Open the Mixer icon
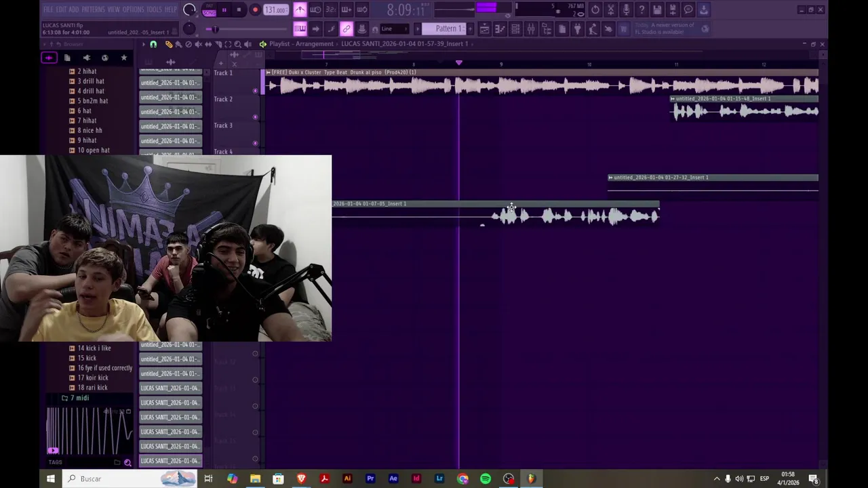The width and height of the screenshot is (868, 488). [x=531, y=28]
